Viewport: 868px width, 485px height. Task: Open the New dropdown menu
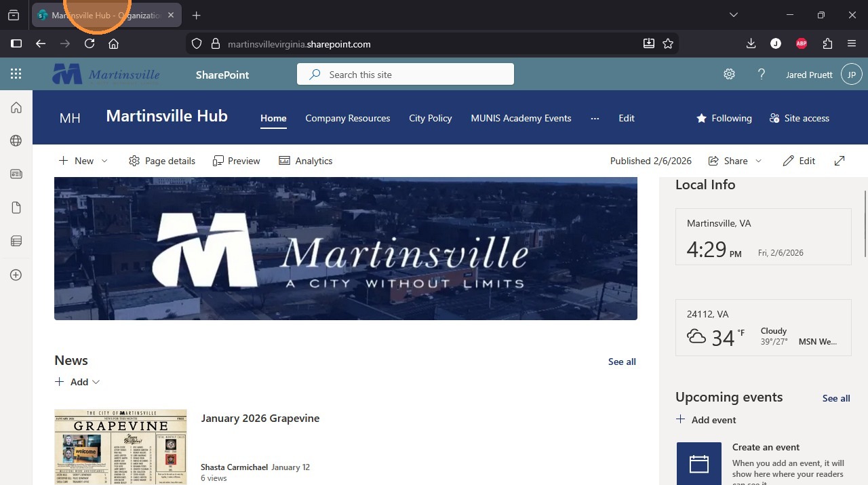(83, 161)
